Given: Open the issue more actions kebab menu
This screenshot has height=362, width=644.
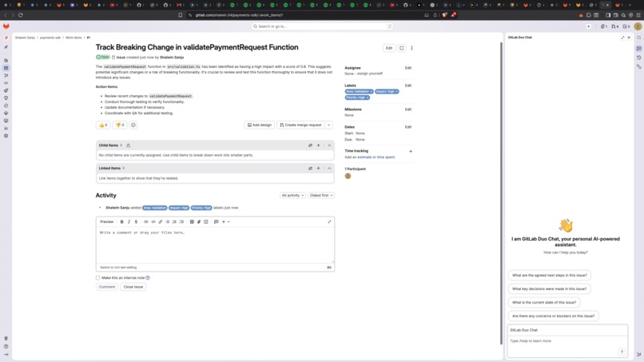Looking at the screenshot, I should click(x=411, y=48).
